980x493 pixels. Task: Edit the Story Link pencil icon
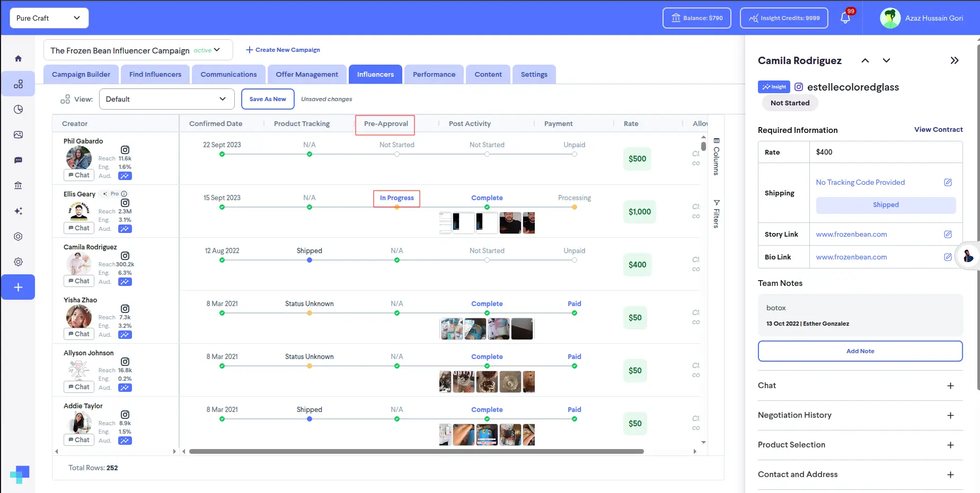coord(948,234)
